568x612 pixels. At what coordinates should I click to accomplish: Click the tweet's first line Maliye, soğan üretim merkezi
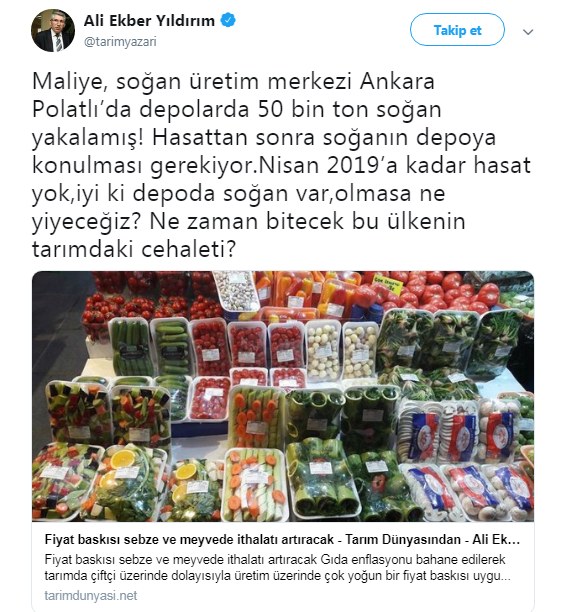tap(233, 81)
